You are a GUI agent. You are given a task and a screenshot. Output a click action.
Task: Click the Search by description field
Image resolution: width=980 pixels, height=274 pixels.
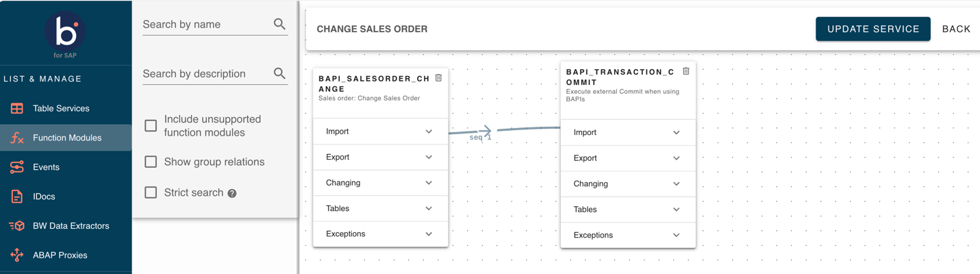pos(205,73)
